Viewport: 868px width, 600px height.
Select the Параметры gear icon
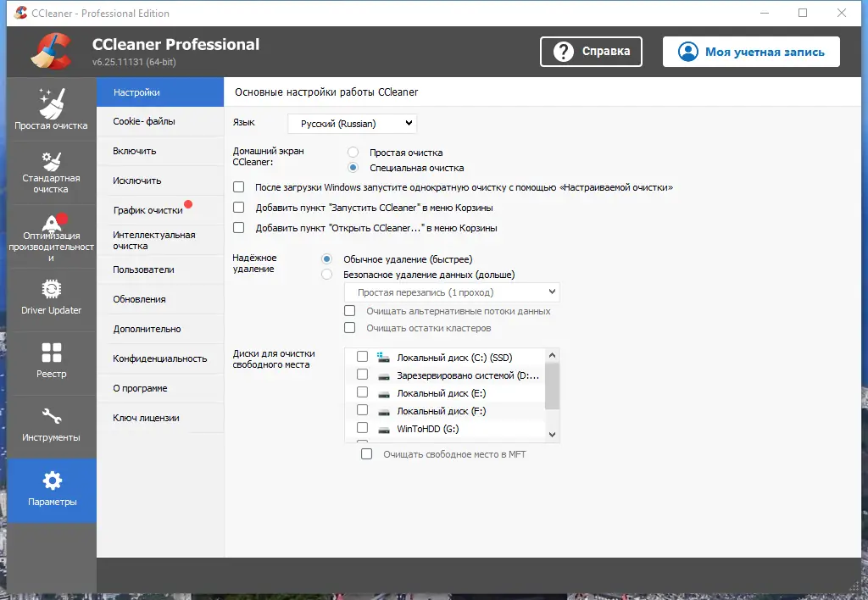[52, 481]
